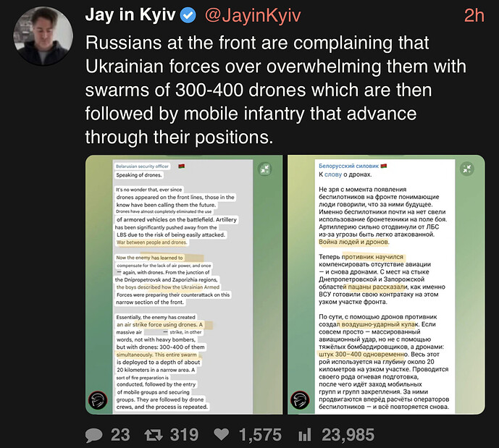This screenshot has width=499, height=448.
Task: Like the tweet with the heart icon
Action: click(x=222, y=434)
